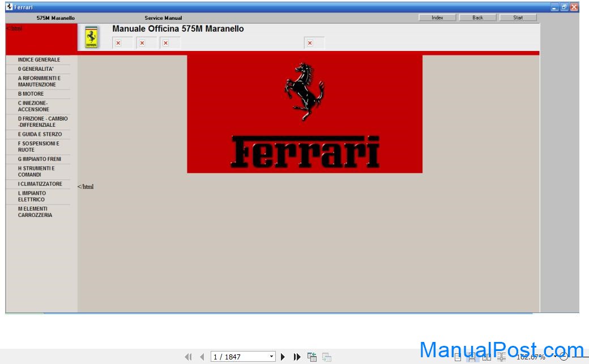Open 0 GENERALITA' section
The width and height of the screenshot is (589, 364).
pos(36,69)
